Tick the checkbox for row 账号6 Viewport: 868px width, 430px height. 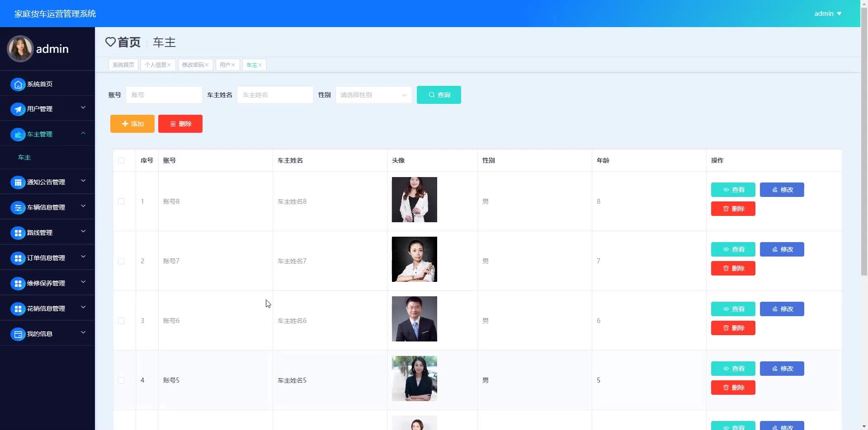(121, 321)
